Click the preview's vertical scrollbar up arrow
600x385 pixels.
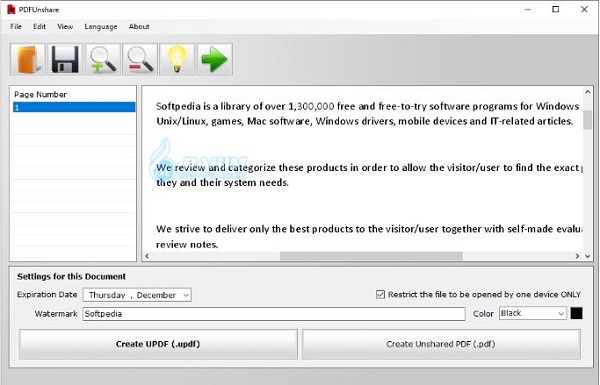pos(587,92)
